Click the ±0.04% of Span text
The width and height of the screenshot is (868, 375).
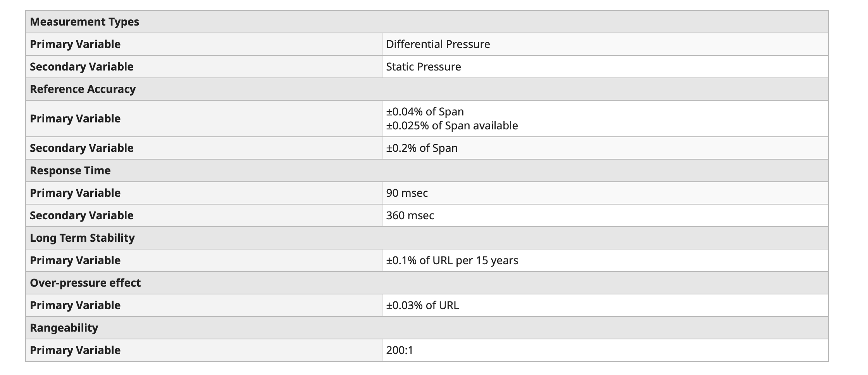pos(425,112)
